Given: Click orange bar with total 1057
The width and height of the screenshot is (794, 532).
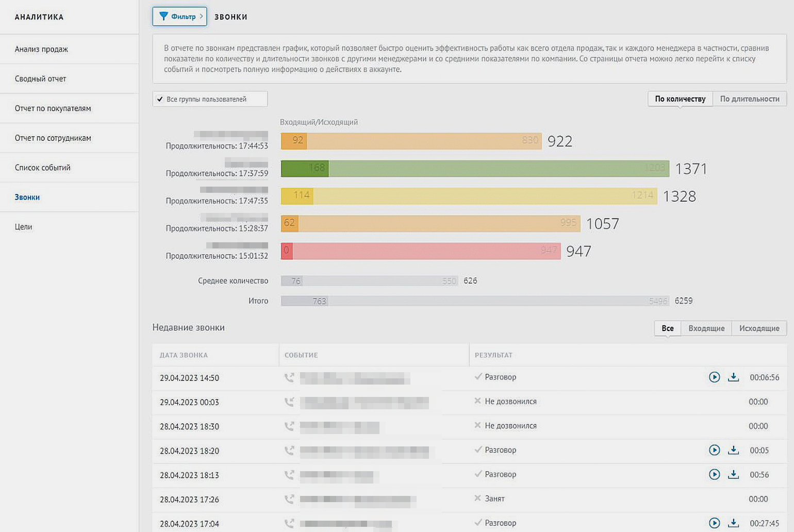Looking at the screenshot, I should click(431, 223).
